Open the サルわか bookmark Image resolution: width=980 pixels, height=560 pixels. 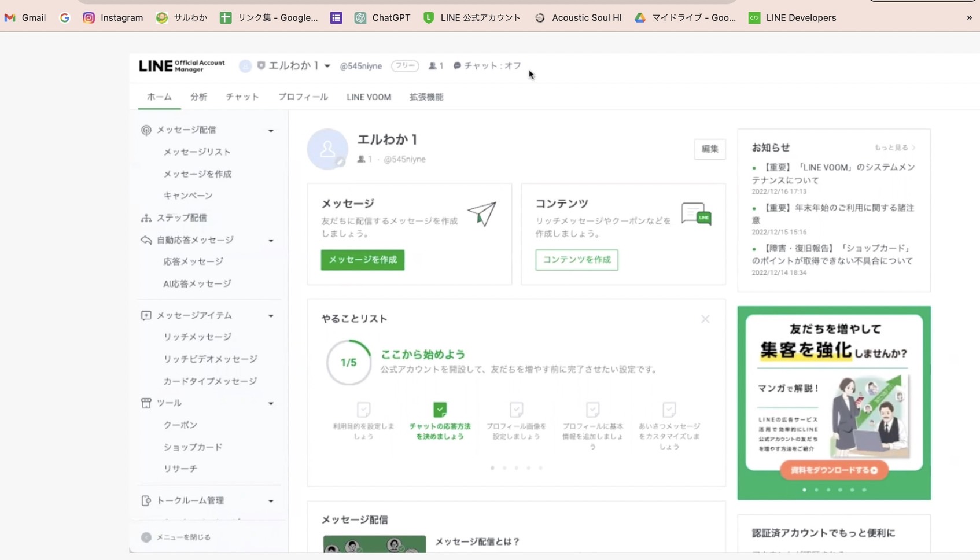coord(182,17)
